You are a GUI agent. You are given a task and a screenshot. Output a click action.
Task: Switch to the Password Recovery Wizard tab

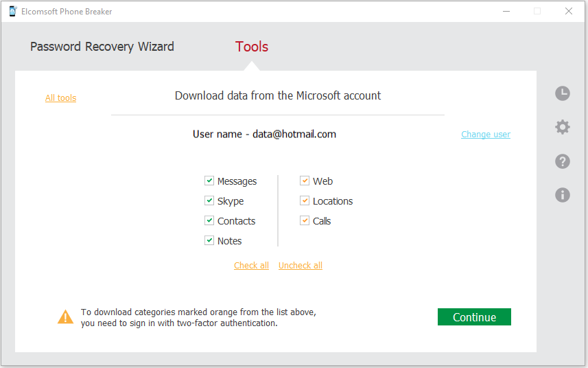click(x=102, y=47)
